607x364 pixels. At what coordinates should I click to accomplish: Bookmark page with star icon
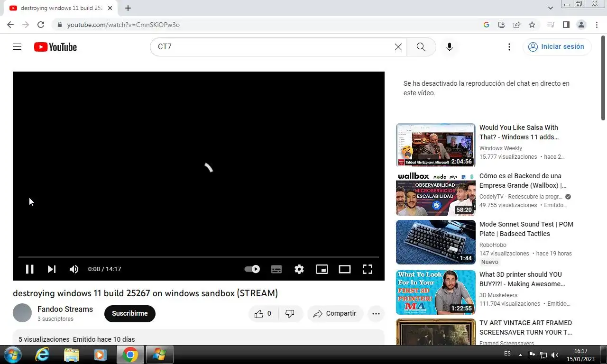click(532, 25)
